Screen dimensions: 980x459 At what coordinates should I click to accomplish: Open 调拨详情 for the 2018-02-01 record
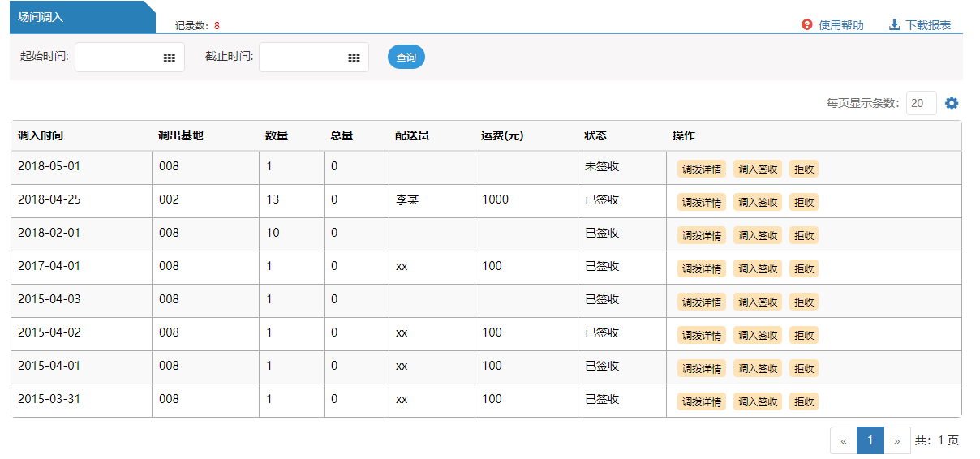pos(702,235)
